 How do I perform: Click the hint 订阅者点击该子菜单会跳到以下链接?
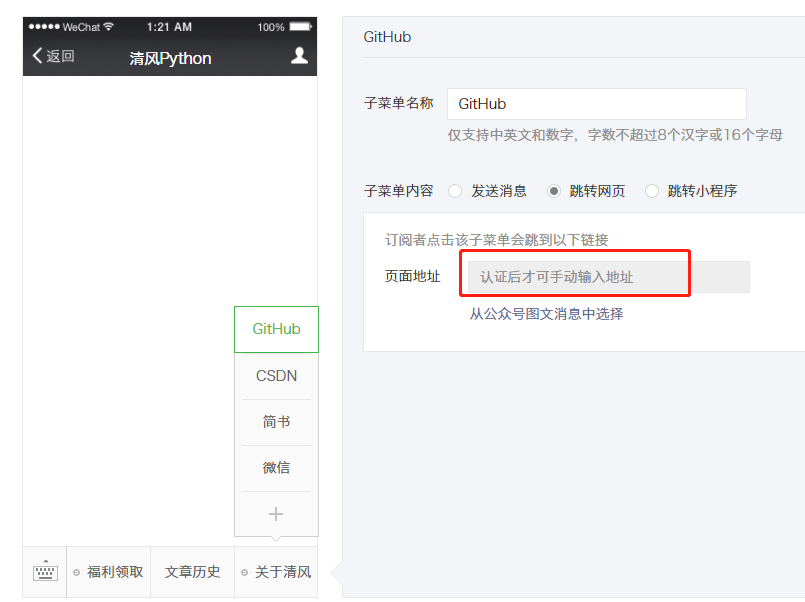pos(496,240)
